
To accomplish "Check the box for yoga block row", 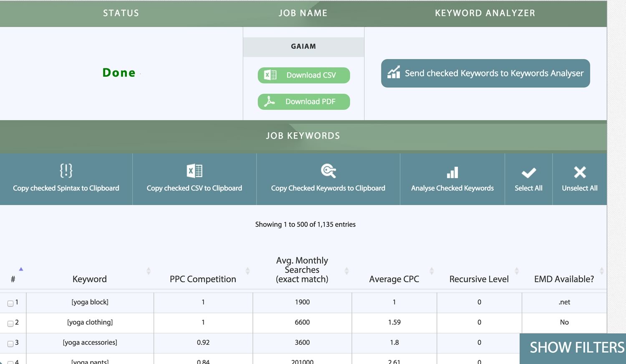I will pyautogui.click(x=10, y=304).
